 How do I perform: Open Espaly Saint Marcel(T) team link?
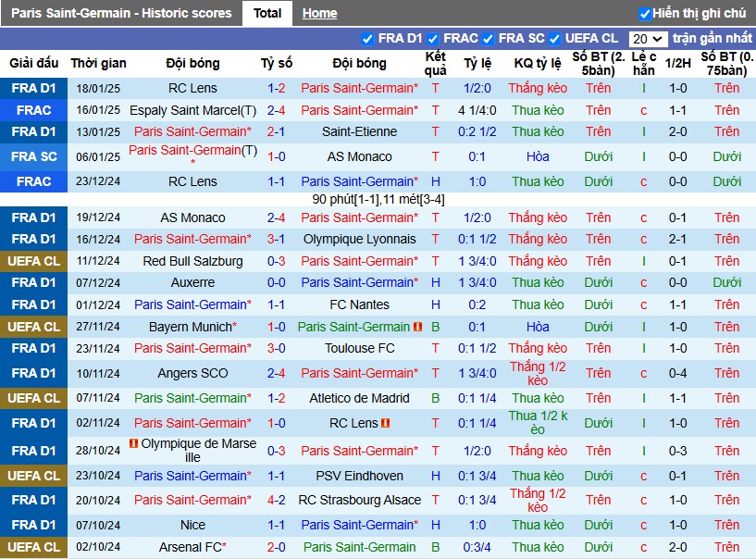click(x=192, y=110)
